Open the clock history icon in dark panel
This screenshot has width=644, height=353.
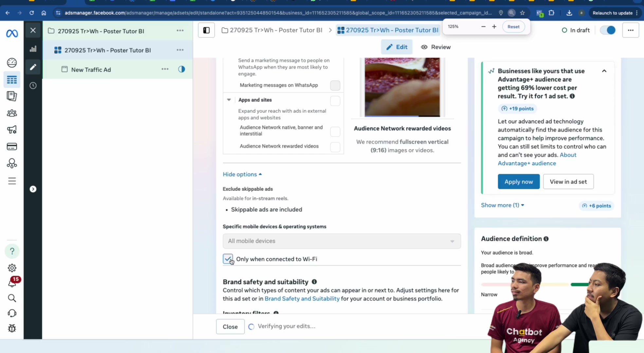[x=33, y=86]
